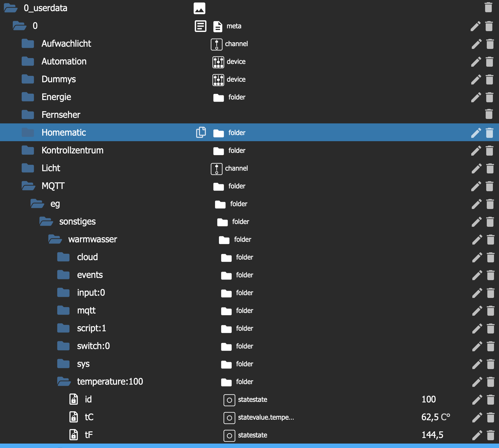Delete the Licht channel
The height and width of the screenshot is (448, 499).
point(490,168)
